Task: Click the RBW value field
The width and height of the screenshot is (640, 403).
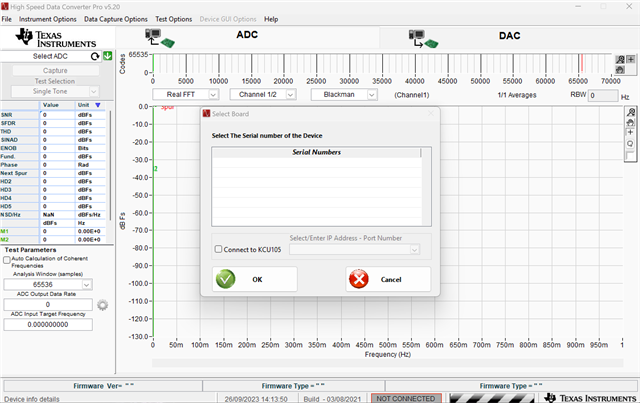Action: click(x=604, y=96)
